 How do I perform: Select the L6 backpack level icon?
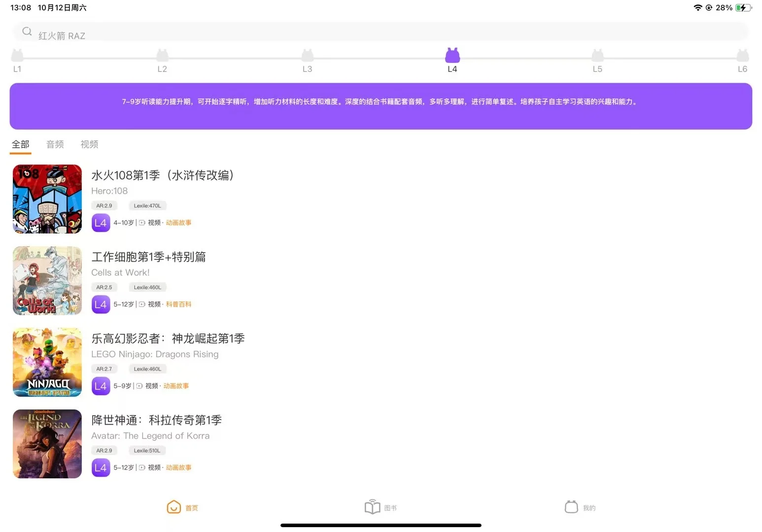pyautogui.click(x=742, y=56)
